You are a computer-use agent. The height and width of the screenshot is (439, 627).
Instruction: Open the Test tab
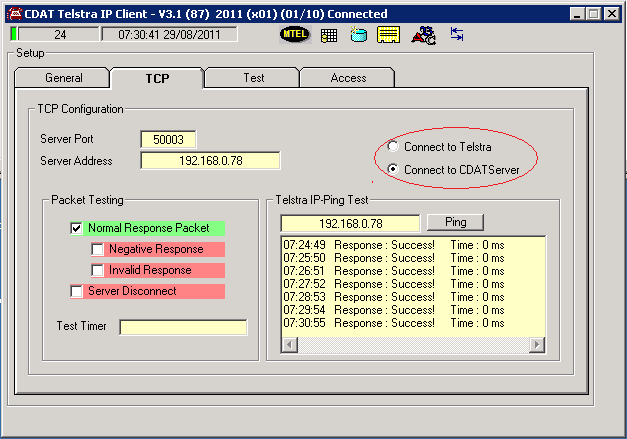click(254, 78)
